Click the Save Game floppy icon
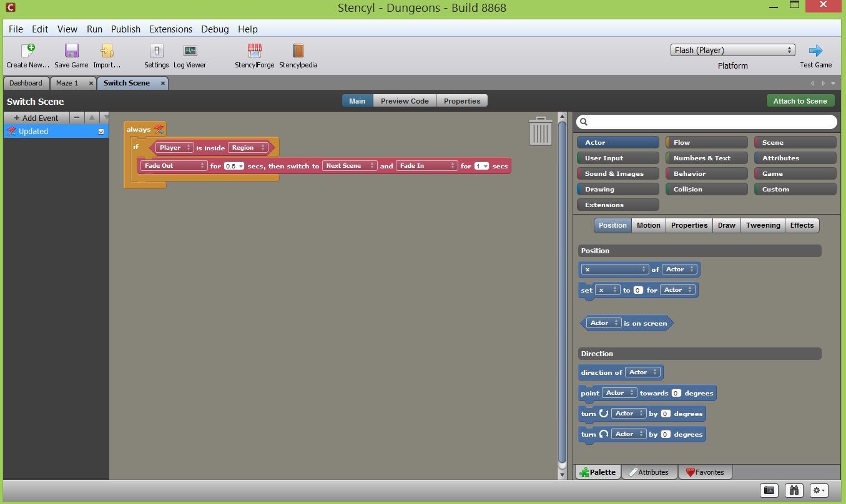Screen dimensions: 846x504 [71, 51]
